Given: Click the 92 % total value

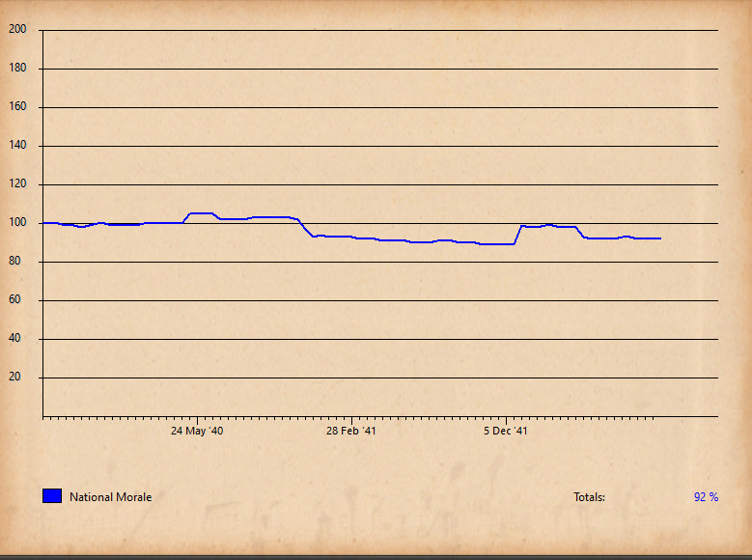Looking at the screenshot, I should 706,497.
